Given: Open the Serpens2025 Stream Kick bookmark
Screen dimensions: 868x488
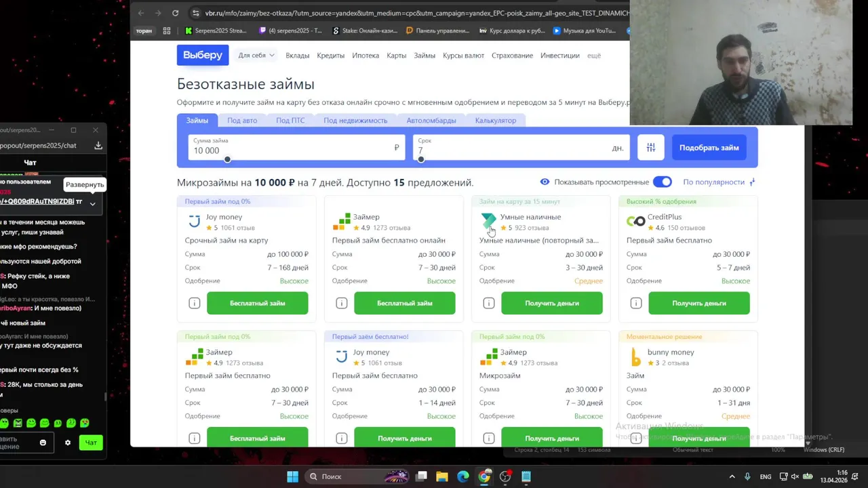Looking at the screenshot, I should pos(216,30).
